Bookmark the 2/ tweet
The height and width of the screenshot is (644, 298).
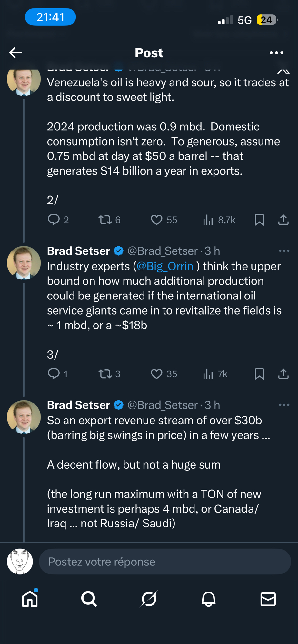pos(259,220)
